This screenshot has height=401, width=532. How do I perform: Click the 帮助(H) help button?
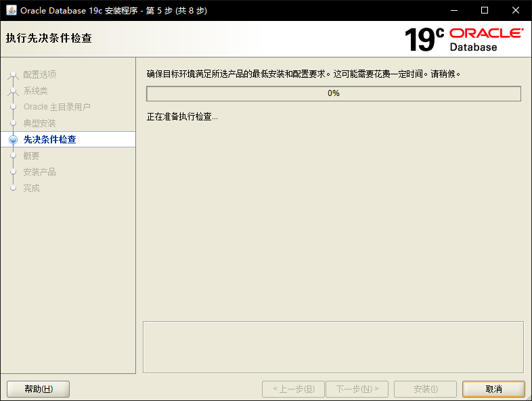39,389
